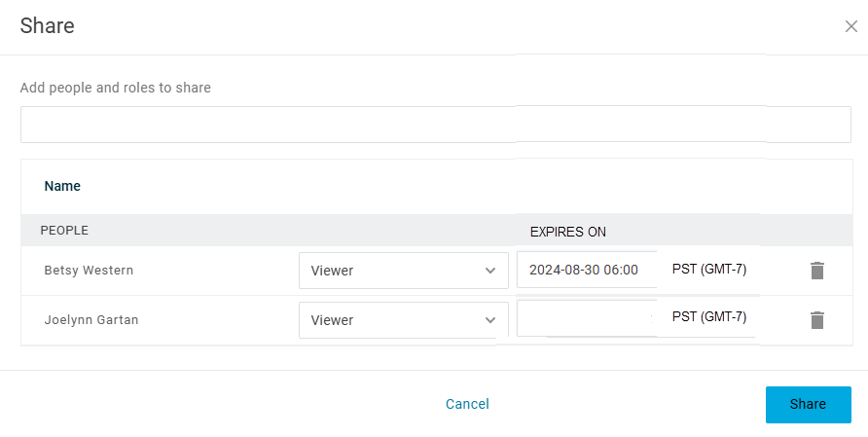Click the PEOPLE section header
Screen dimensions: 868x437
64,231
